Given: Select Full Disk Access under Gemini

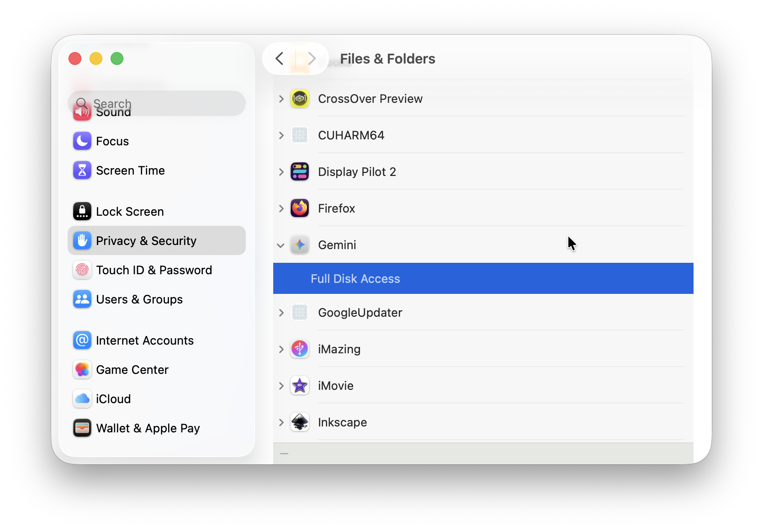Looking at the screenshot, I should (x=355, y=278).
